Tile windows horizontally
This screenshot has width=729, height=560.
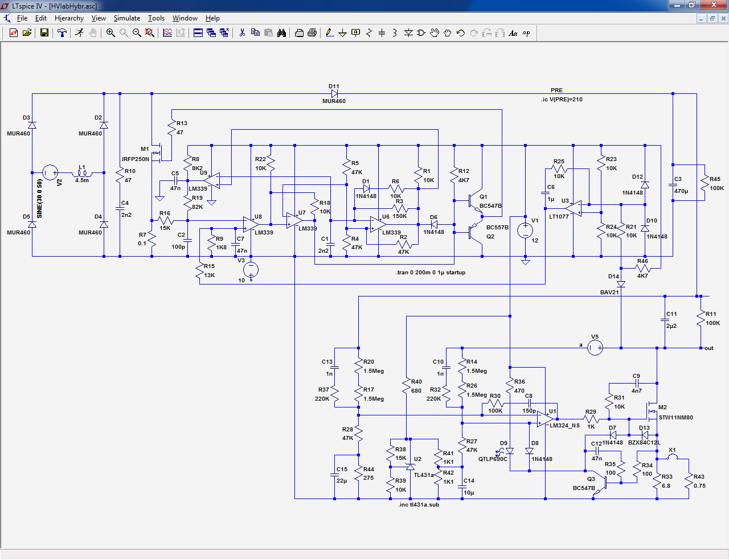(x=198, y=33)
